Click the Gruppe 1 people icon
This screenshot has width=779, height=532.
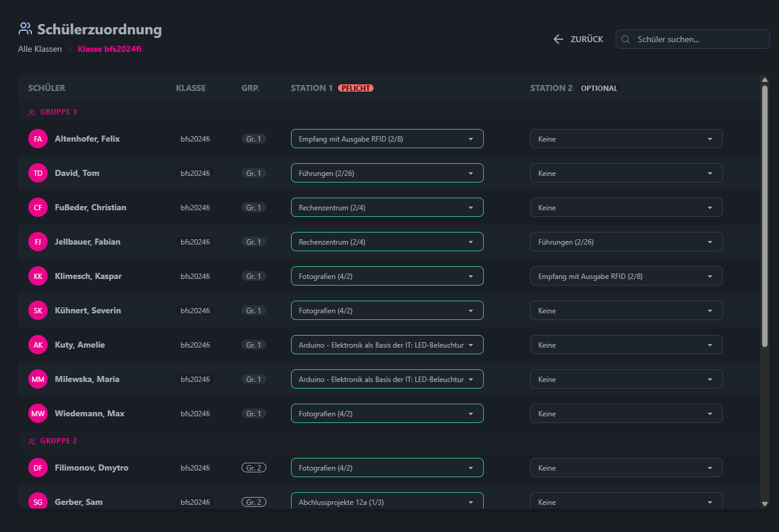(x=32, y=112)
